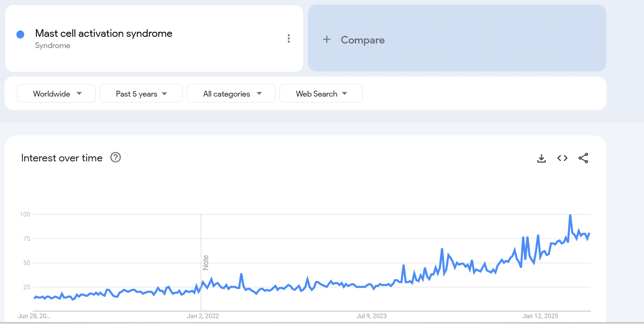Click the Note marker on the chart
644x324 pixels.
coord(206,263)
